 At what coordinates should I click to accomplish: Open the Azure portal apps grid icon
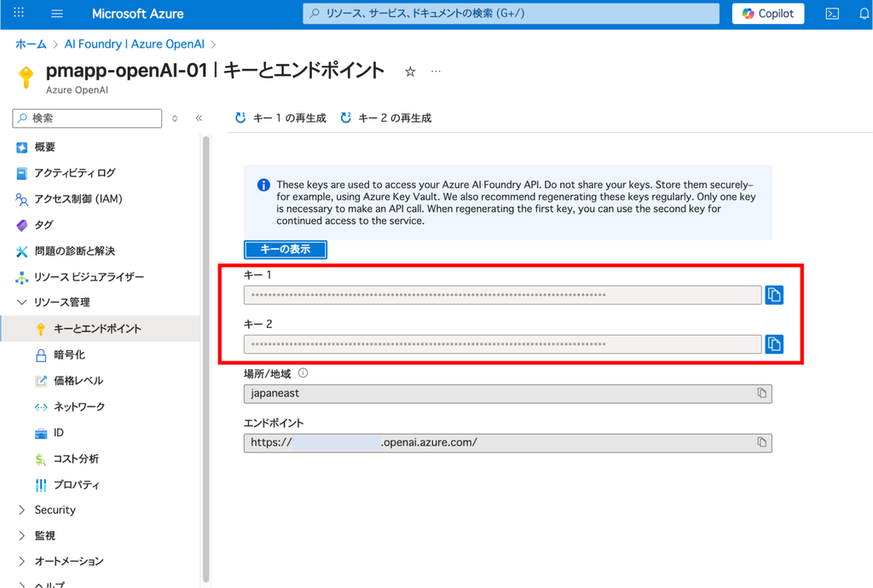point(19,13)
